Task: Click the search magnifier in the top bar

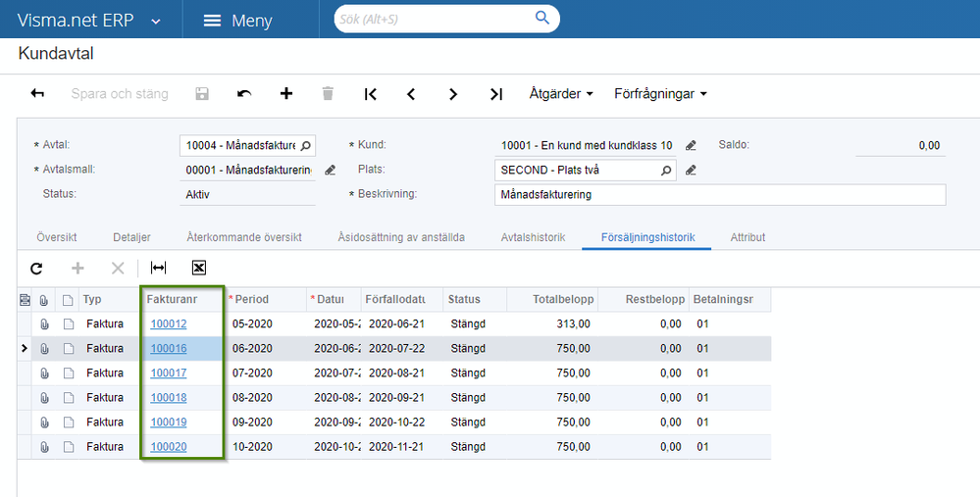Action: coord(542,18)
